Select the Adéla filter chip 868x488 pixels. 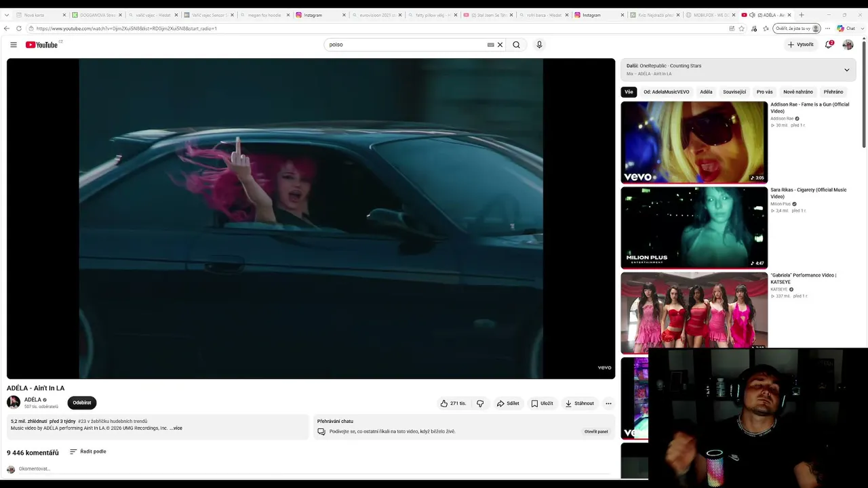tap(706, 92)
